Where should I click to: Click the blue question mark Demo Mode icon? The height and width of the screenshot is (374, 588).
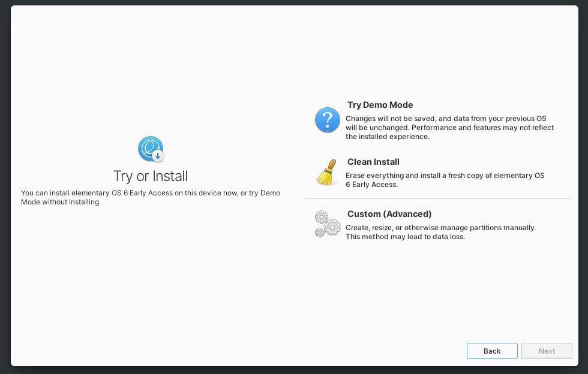(328, 120)
